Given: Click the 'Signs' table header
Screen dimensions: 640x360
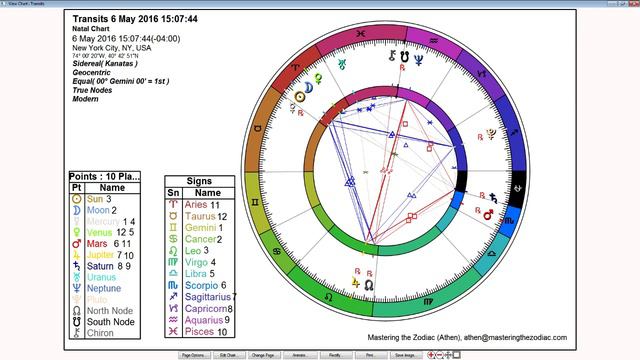Looking at the screenshot, I should pos(199,181).
